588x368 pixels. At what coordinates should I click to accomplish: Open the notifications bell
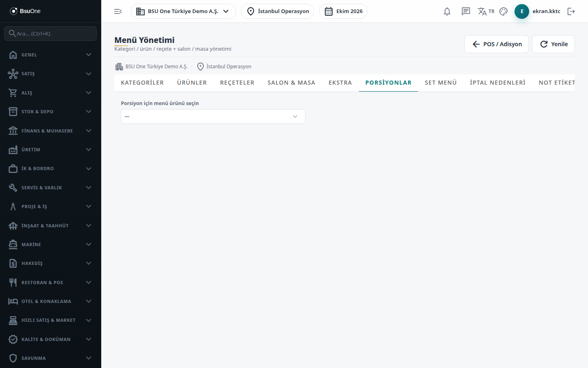(447, 11)
